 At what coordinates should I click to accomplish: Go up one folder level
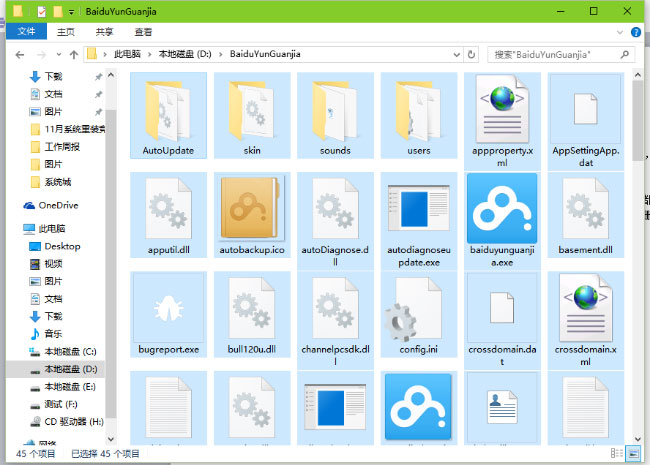74,55
